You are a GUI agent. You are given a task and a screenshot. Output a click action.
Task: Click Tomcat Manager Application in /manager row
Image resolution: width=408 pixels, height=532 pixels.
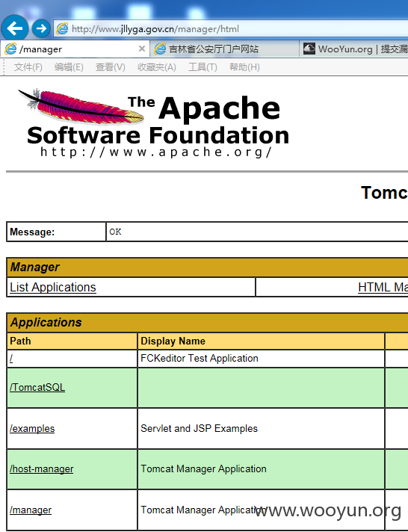[261, 510]
